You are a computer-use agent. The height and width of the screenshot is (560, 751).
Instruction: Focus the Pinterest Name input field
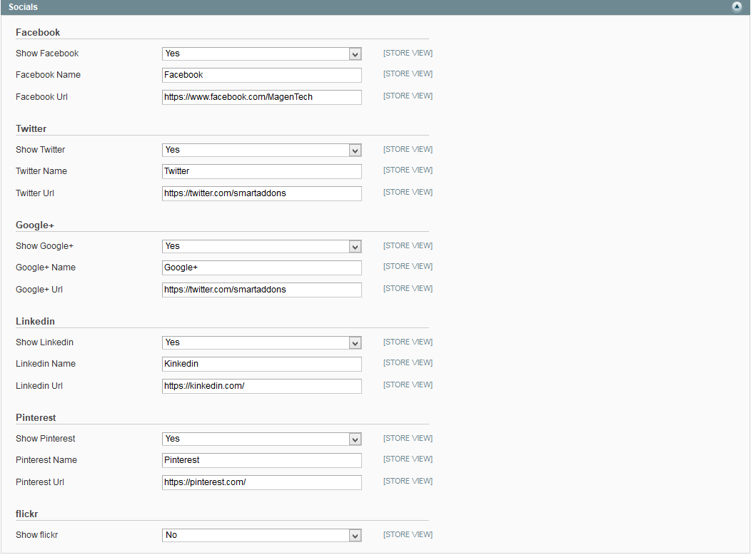pyautogui.click(x=261, y=460)
